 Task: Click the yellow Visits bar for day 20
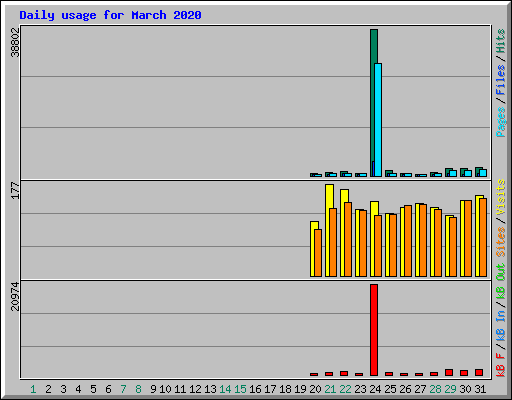(x=313, y=249)
